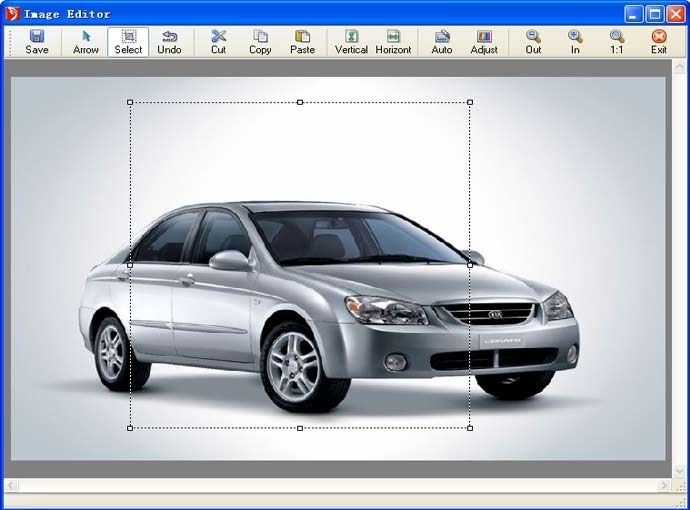The height and width of the screenshot is (510, 690).
Task: Activate the Arrow pointer tool
Action: pos(86,42)
